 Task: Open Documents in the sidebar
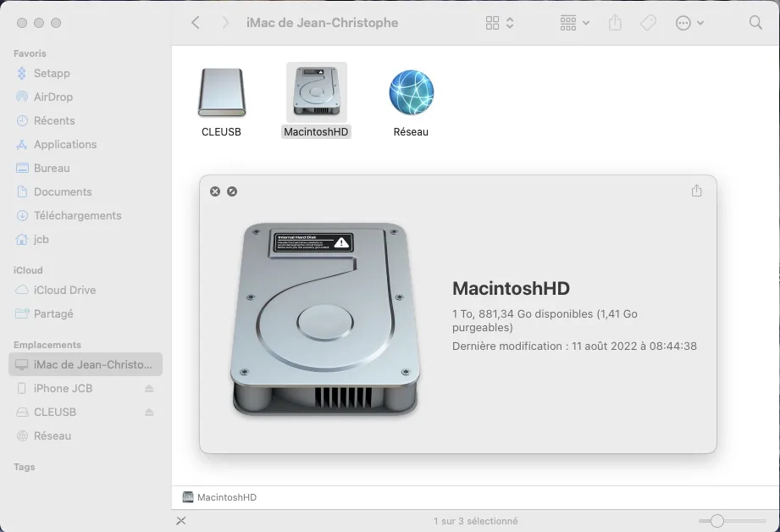pos(86,192)
